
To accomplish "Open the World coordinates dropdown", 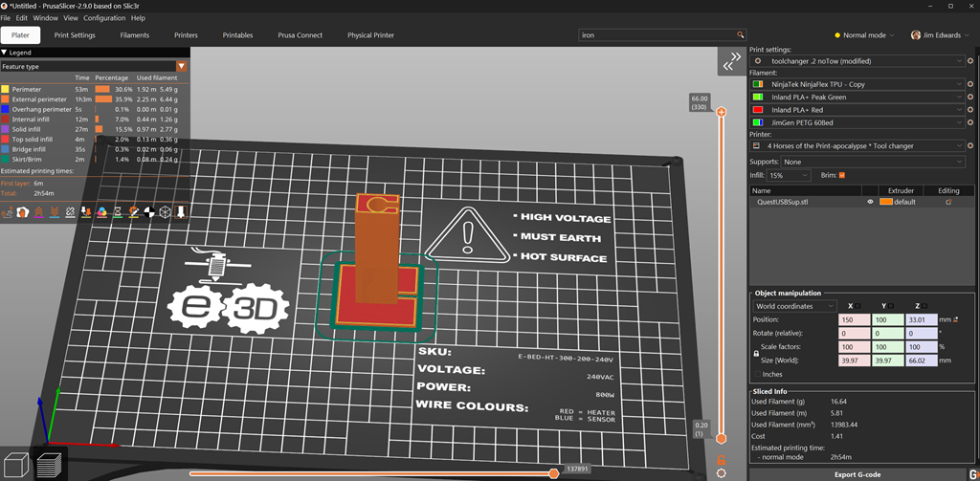I will click(794, 306).
